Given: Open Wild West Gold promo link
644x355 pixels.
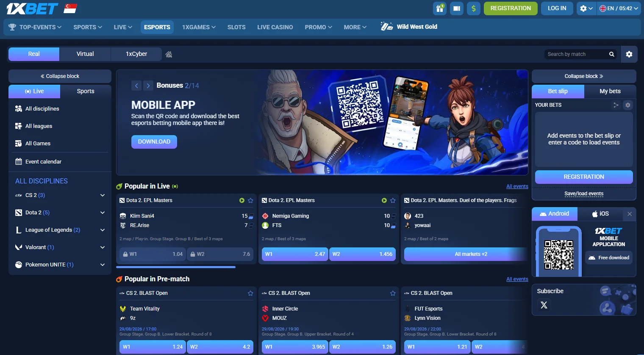Looking at the screenshot, I should tap(409, 27).
